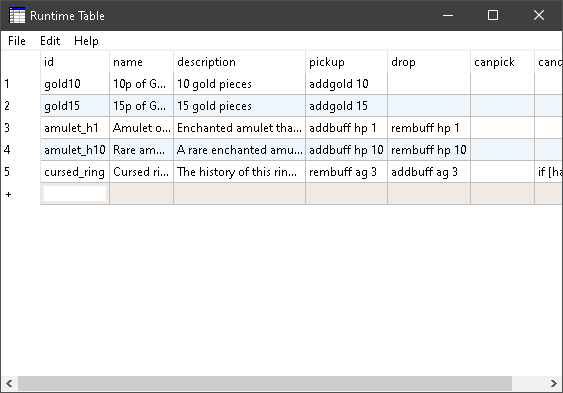
Task: Select row number 2 header
Action: coord(20,106)
